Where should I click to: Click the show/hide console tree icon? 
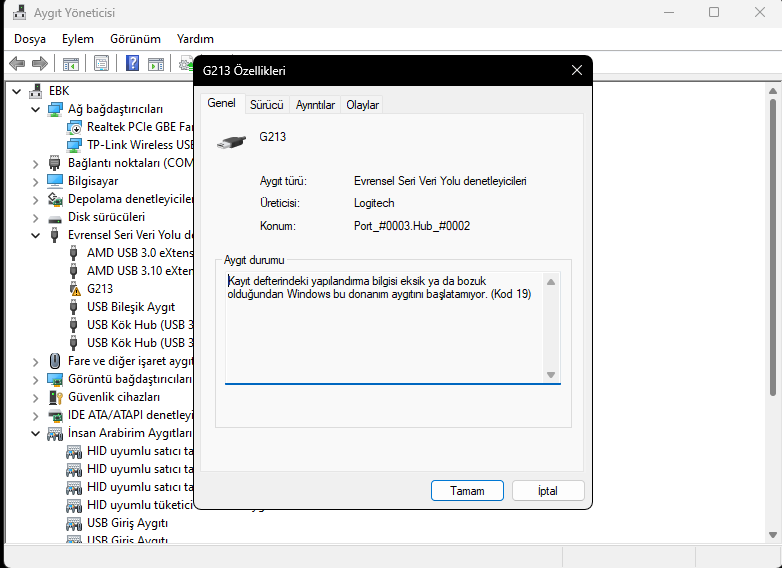(x=71, y=63)
